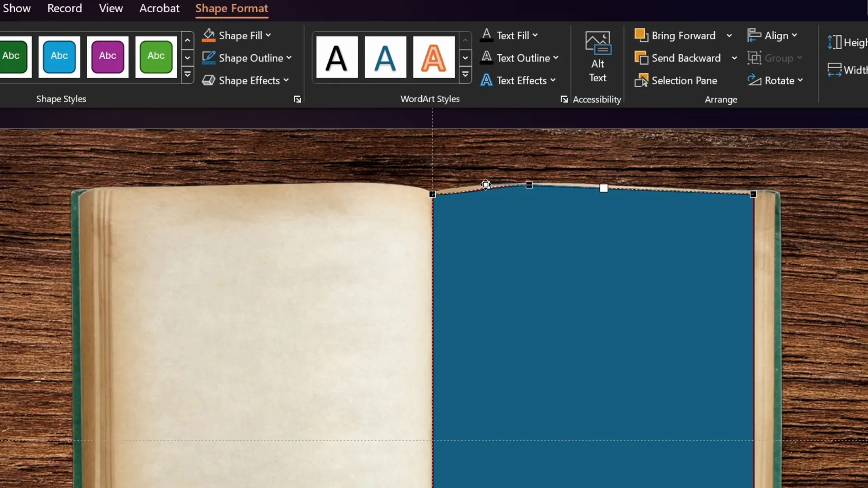868x488 pixels.
Task: Open the Shape Styles dialog launcher
Action: coord(297,99)
